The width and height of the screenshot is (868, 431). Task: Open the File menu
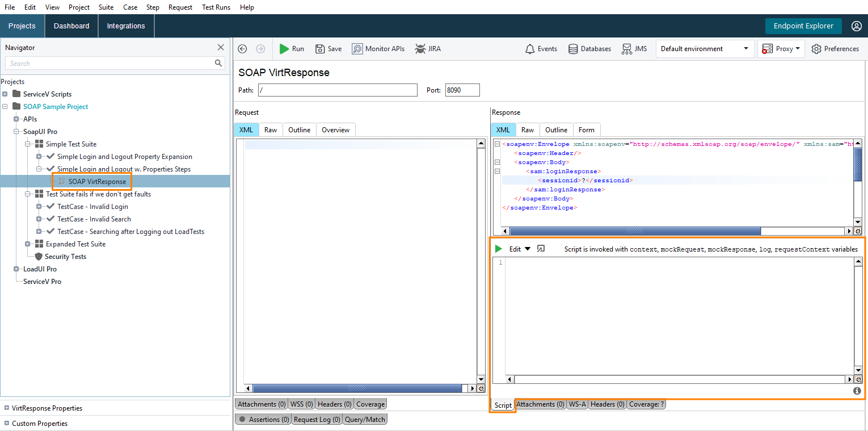(x=10, y=7)
